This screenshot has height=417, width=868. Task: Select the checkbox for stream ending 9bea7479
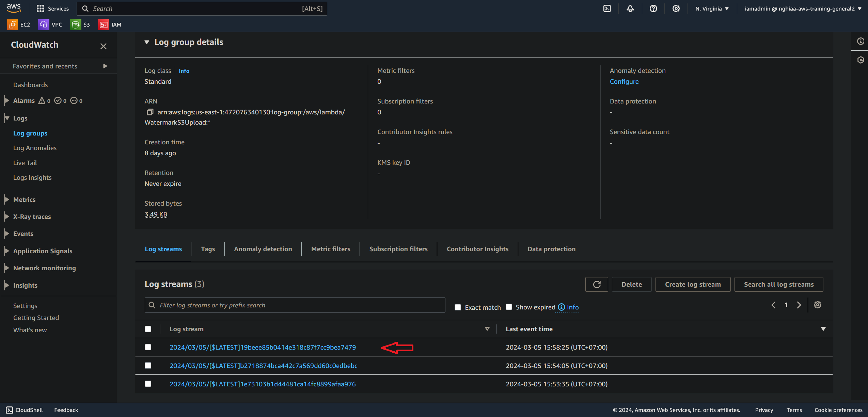(x=148, y=347)
